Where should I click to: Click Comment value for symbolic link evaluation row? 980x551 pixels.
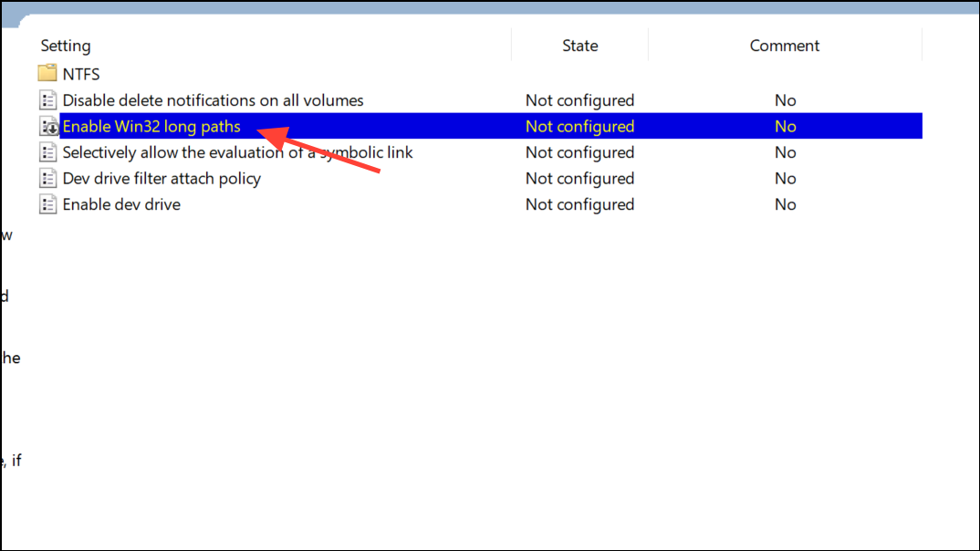tap(785, 152)
